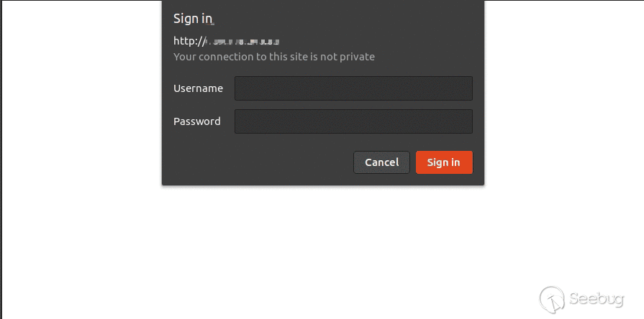
Task: Click the http:// prefix of the site address
Action: tap(189, 41)
